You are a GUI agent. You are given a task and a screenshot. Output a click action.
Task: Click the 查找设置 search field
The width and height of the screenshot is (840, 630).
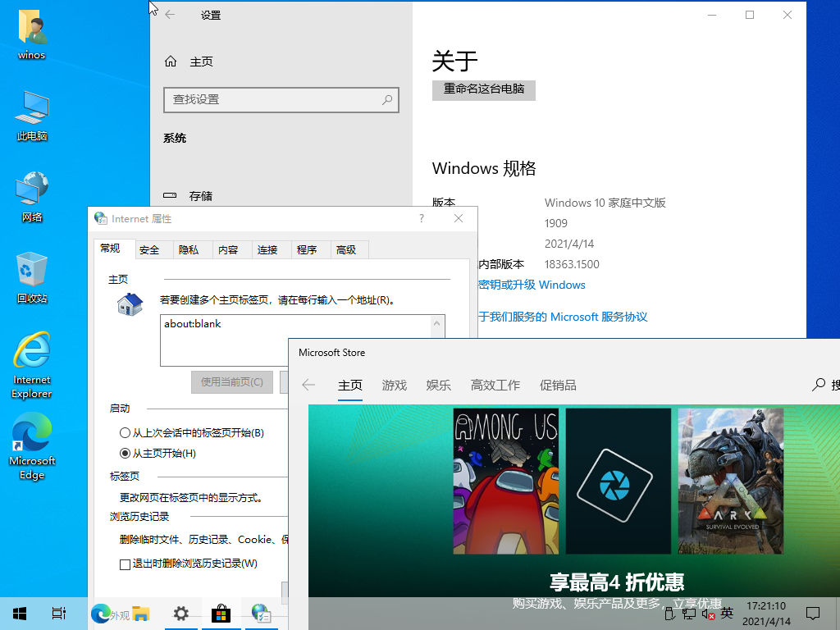[281, 99]
